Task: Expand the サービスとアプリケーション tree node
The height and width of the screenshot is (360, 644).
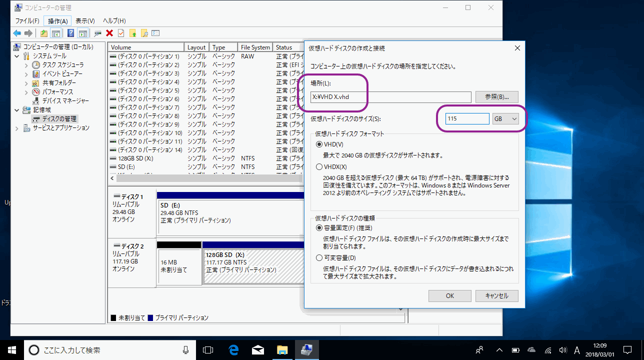Action: (x=18, y=128)
